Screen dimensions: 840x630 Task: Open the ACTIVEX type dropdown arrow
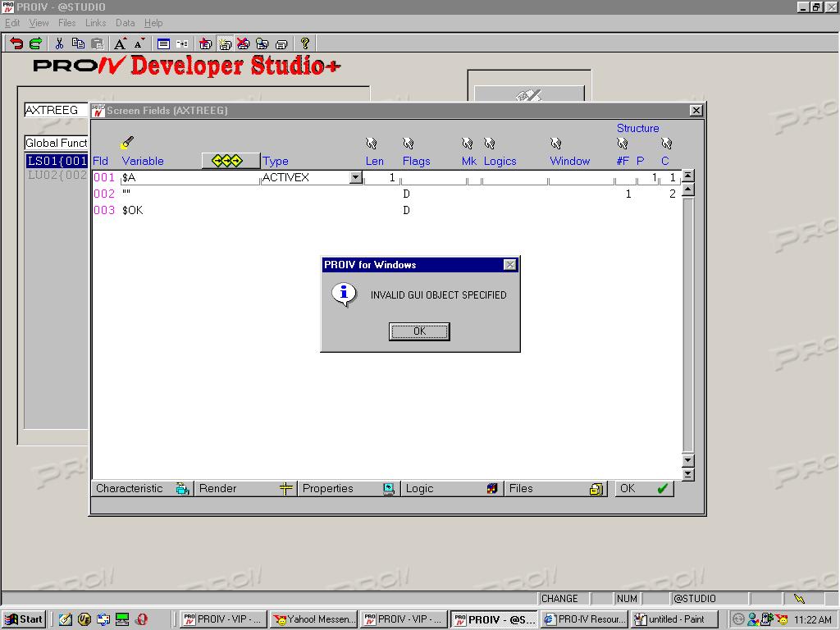pos(356,177)
